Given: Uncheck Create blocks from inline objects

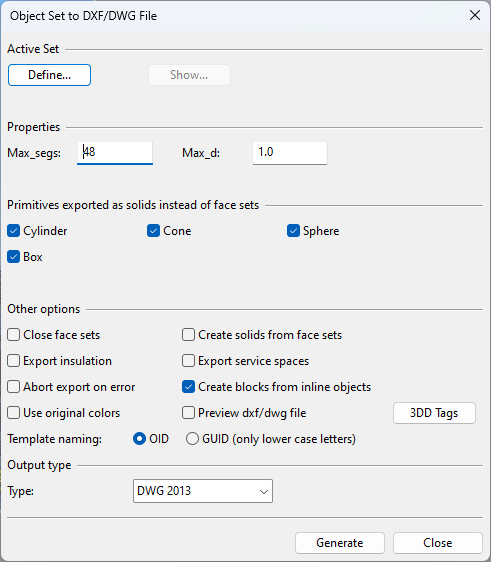Looking at the screenshot, I should point(189,387).
